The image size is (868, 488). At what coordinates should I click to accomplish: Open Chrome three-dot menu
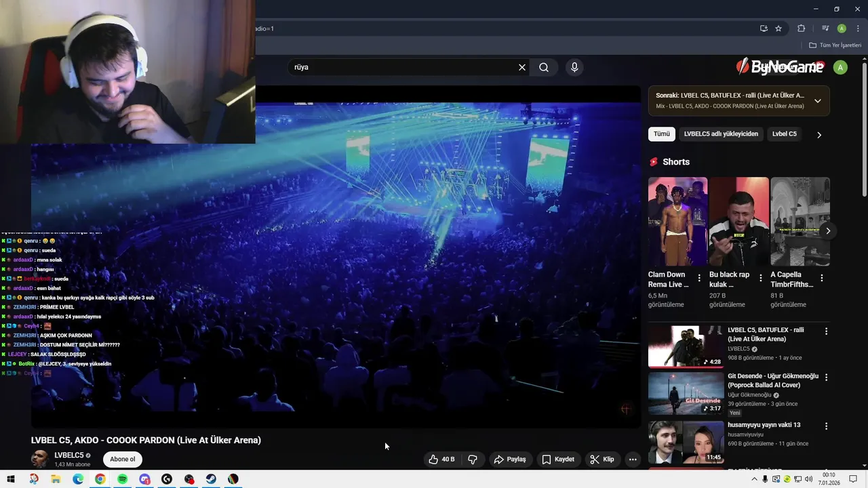pos(858,28)
